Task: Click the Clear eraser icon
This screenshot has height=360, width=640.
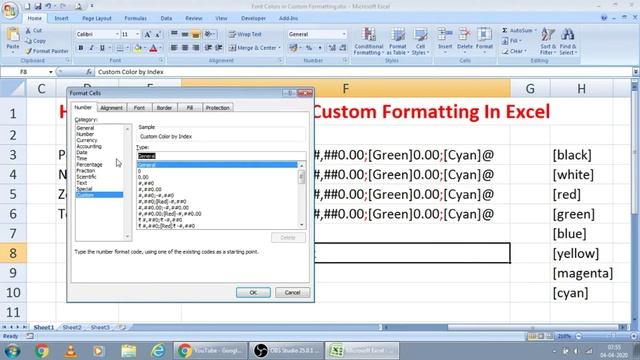Action: pos(505,51)
